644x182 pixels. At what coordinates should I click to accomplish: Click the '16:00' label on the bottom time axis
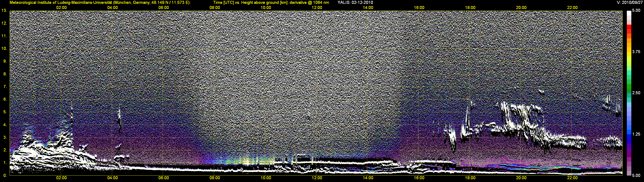tap(419, 178)
